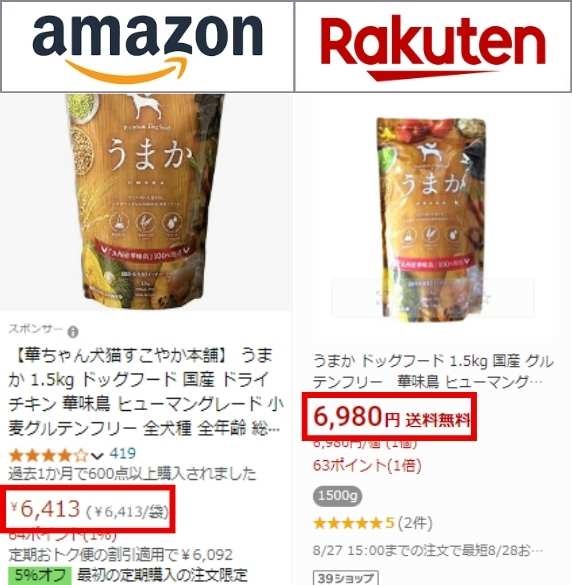Open the Rakuten うまか ドッグフード title link

coord(433,371)
